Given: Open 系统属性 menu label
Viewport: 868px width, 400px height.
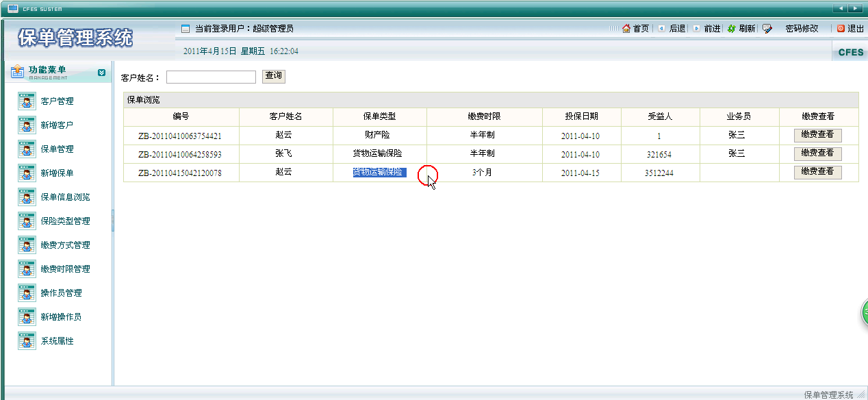Looking at the screenshot, I should pyautogui.click(x=58, y=341).
